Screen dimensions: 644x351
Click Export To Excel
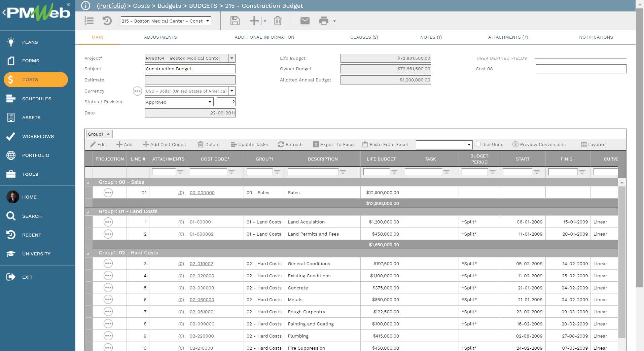point(334,144)
